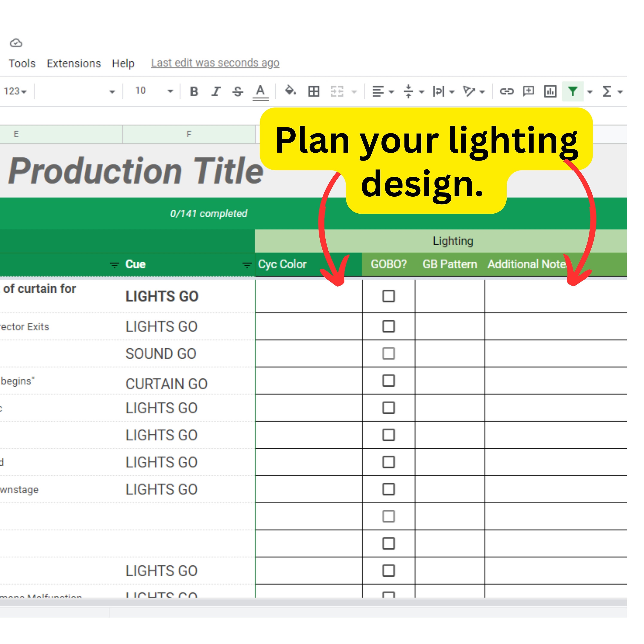644x644 pixels.
Task: Open the Extensions menu
Action: click(x=73, y=63)
